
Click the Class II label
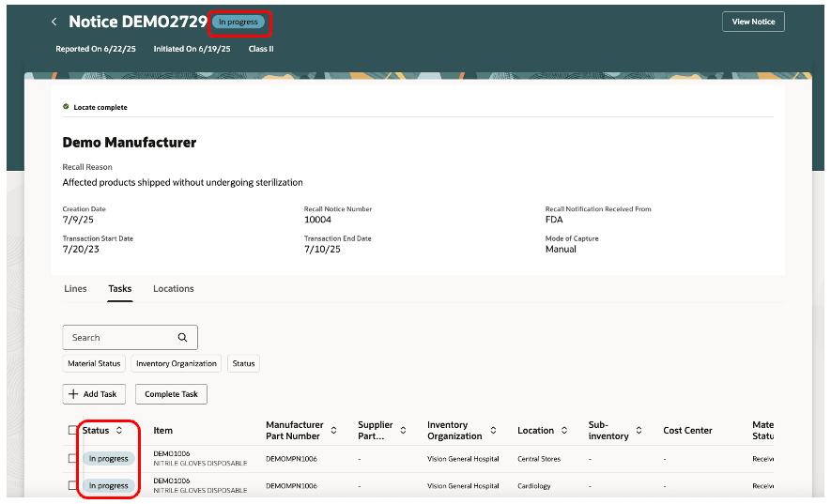[x=261, y=49]
